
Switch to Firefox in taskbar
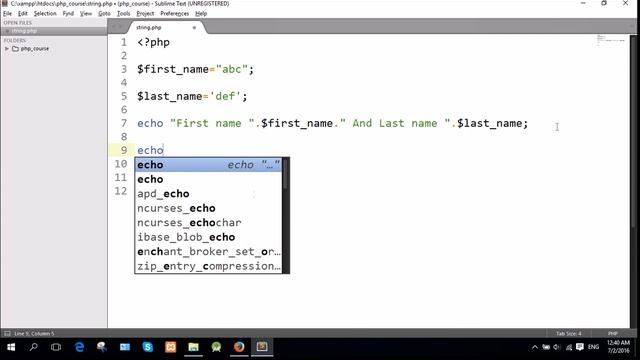click(x=239, y=347)
